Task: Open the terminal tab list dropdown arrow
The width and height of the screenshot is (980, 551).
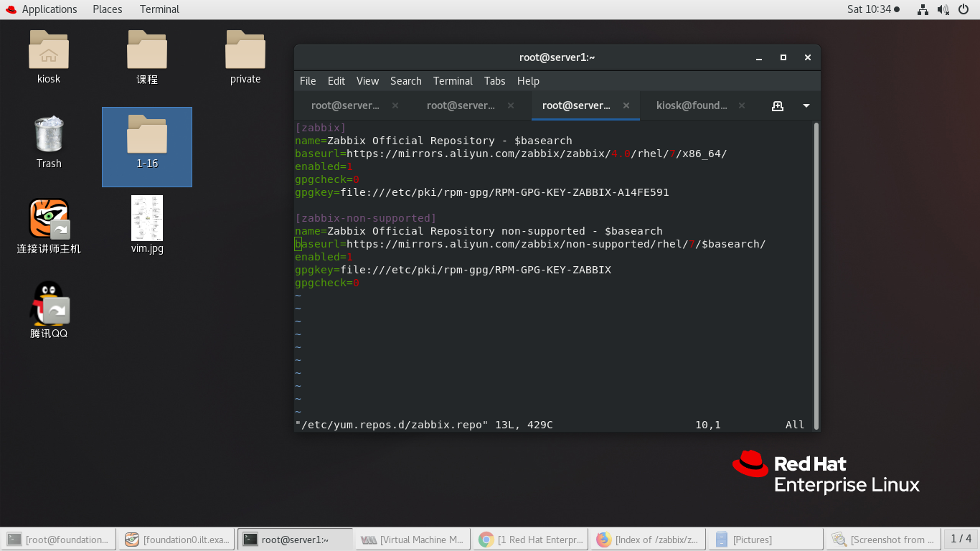Action: click(805, 105)
